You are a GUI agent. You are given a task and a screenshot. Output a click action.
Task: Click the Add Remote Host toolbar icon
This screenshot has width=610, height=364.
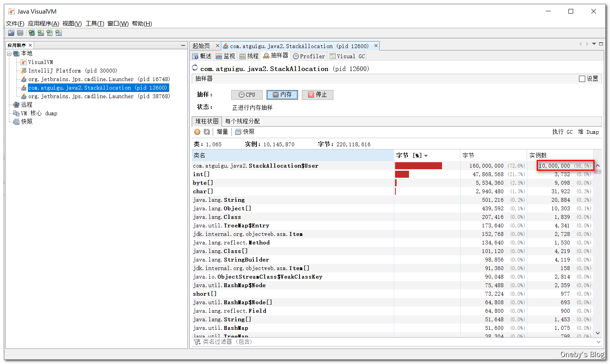pyautogui.click(x=31, y=33)
